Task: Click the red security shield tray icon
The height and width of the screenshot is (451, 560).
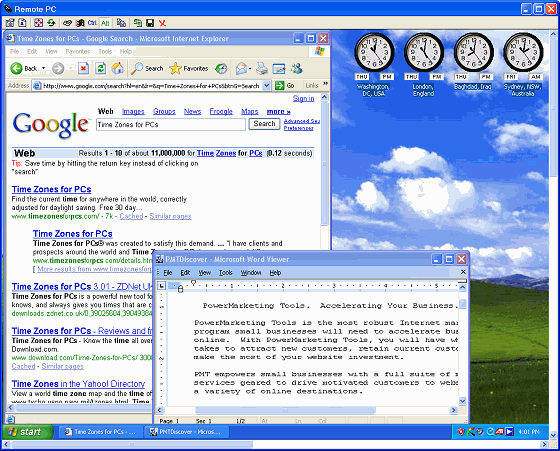Action: tap(461, 432)
